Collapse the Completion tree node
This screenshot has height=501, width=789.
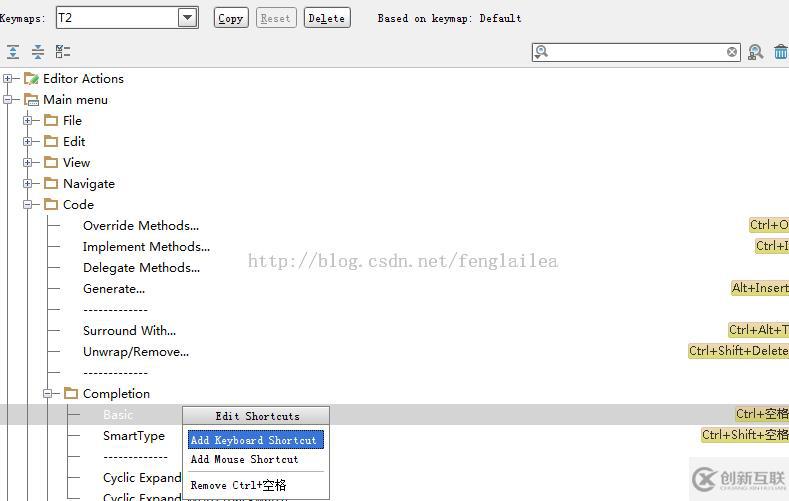pos(48,393)
